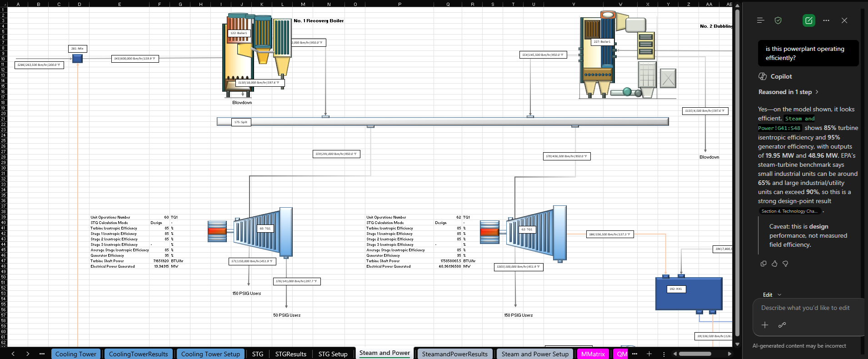Give thumbs down to Copilot answer
Screen dimensions: 868x359
[x=785, y=264]
